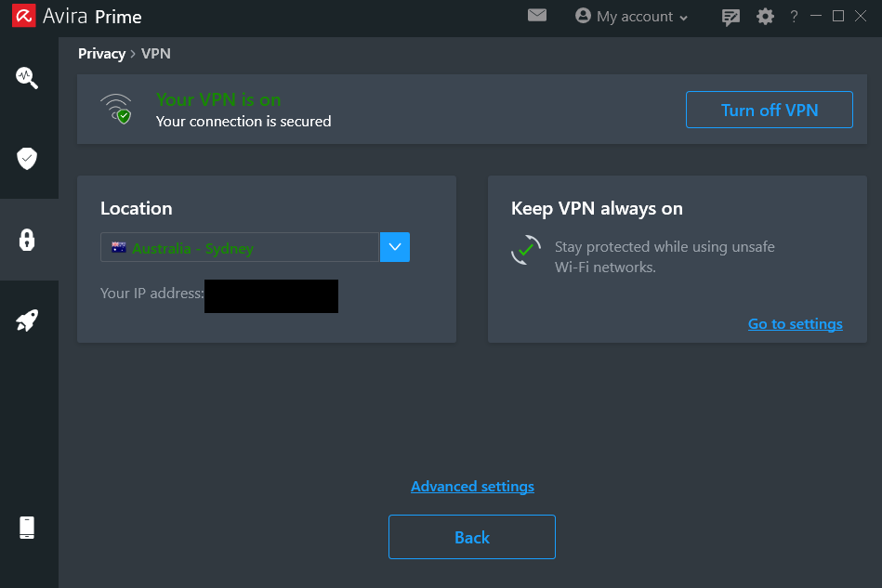Turn off the VPN

point(769,110)
